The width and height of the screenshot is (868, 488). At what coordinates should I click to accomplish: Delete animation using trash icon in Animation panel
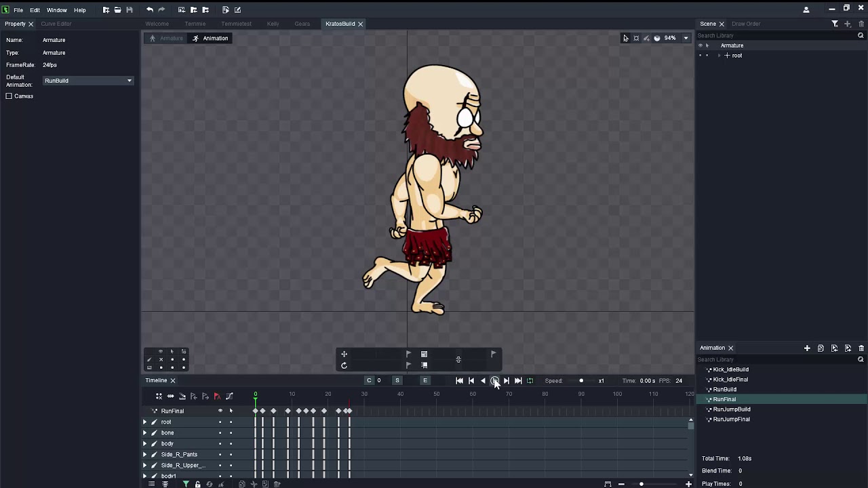(861, 348)
